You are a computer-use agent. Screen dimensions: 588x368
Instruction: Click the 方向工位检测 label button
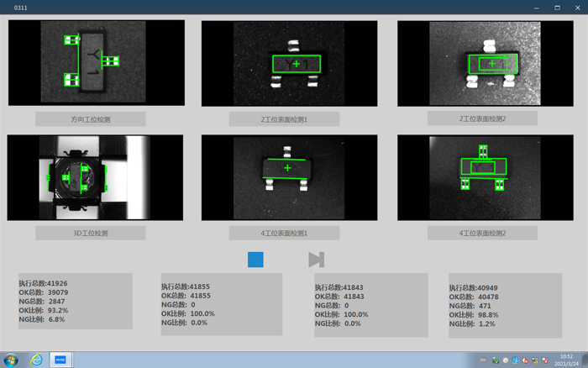(91, 119)
